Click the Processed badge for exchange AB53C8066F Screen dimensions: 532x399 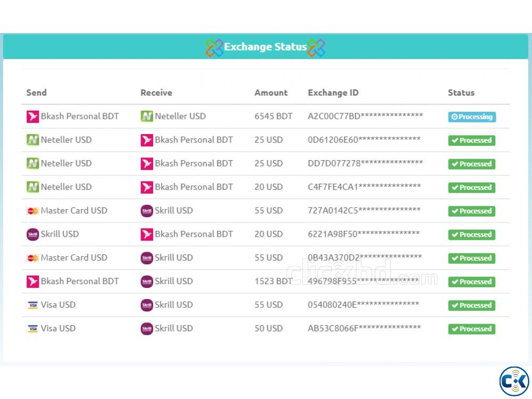point(471,329)
